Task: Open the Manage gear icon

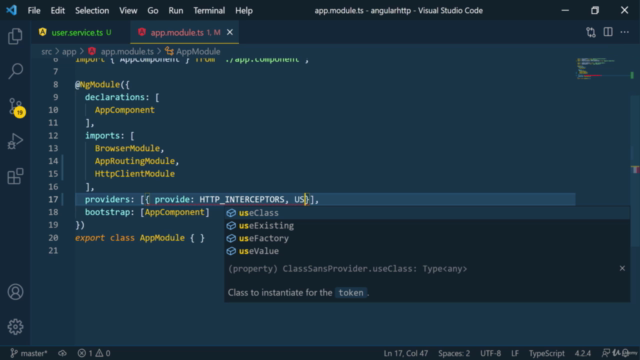Action: [x=15, y=327]
